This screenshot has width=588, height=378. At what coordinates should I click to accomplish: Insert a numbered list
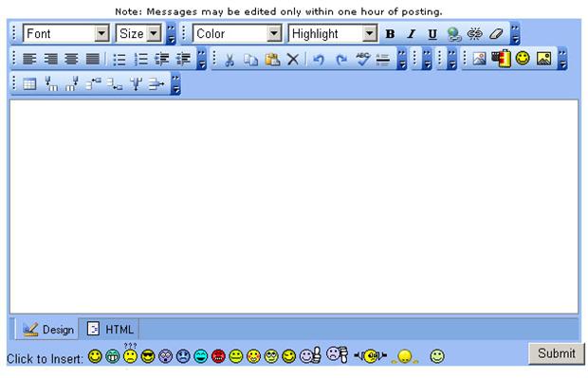tap(140, 59)
